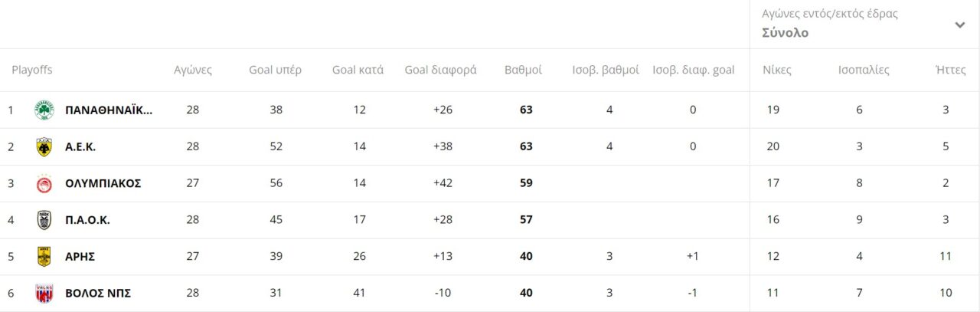This screenshot has width=980, height=312.
Task: Open the Π.Α.Ο.Κ. team name link
Action: [x=88, y=220]
